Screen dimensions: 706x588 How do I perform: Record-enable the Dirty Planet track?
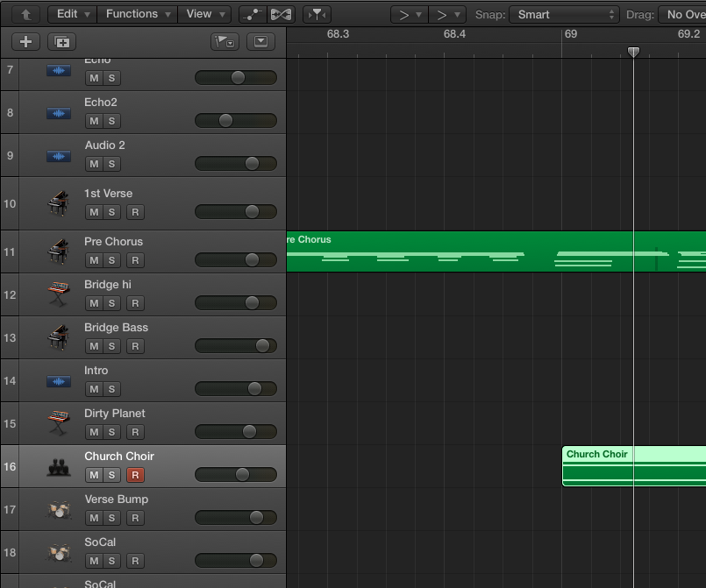point(135,432)
